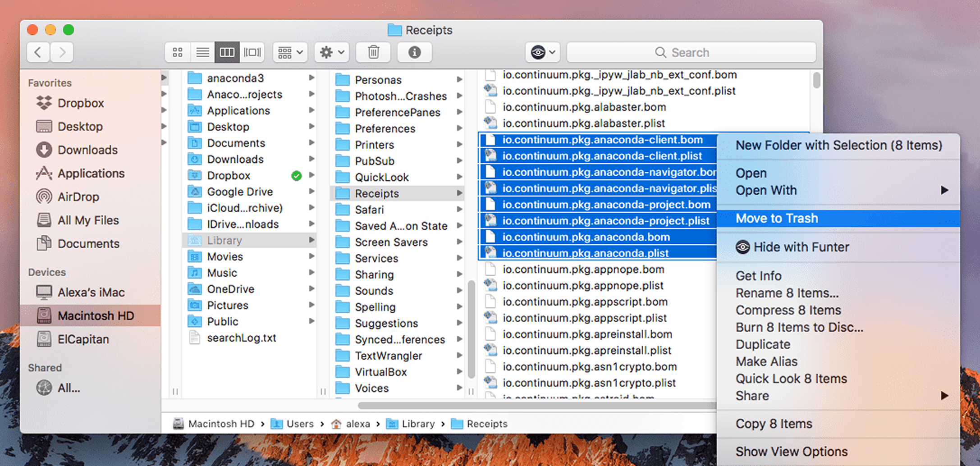
Task: Expand the VirtualBox folder arrow
Action: pyautogui.click(x=459, y=372)
